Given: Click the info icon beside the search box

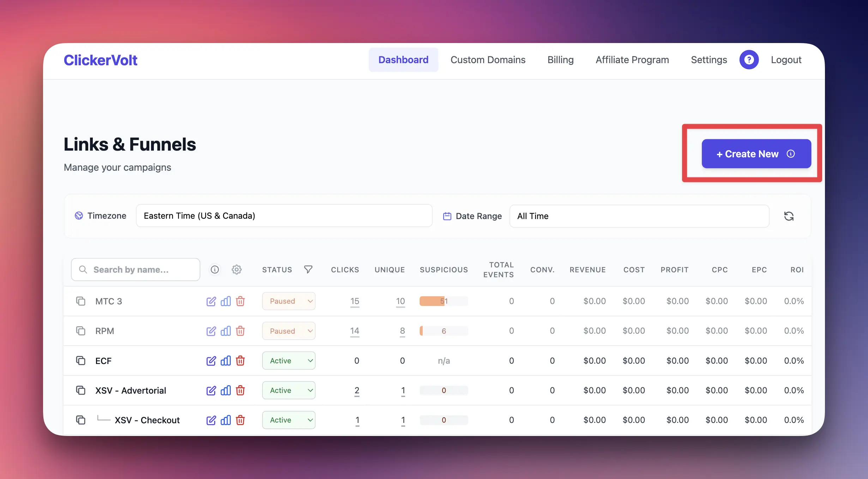Looking at the screenshot, I should pos(215,269).
